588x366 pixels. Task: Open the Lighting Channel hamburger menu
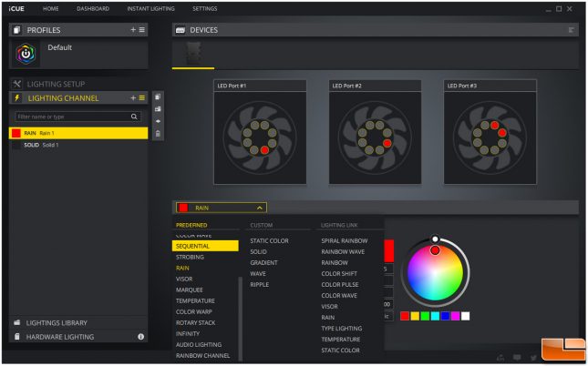point(142,98)
